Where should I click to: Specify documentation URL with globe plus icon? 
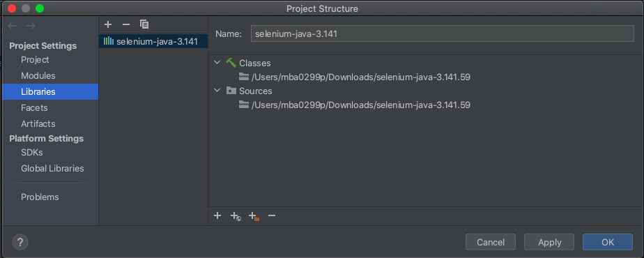coord(236,216)
